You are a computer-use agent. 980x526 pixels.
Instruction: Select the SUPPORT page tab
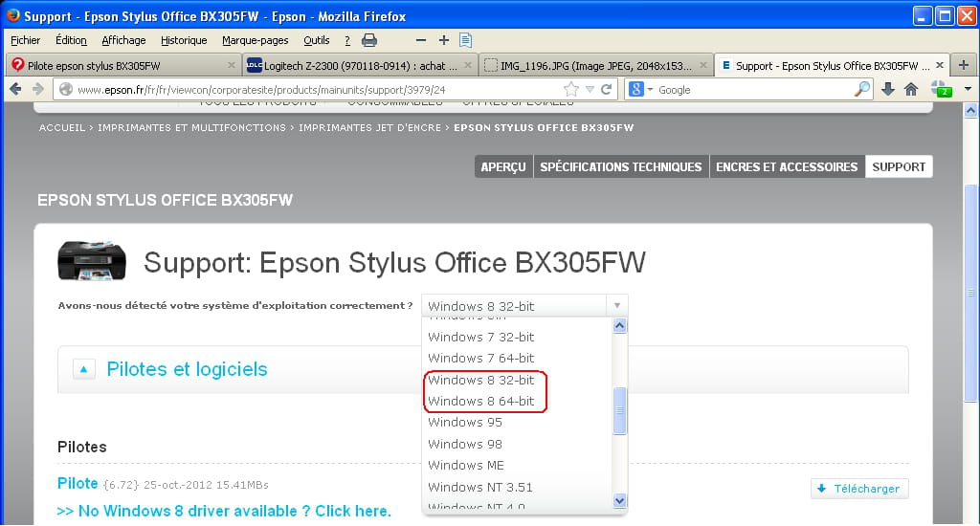899,166
